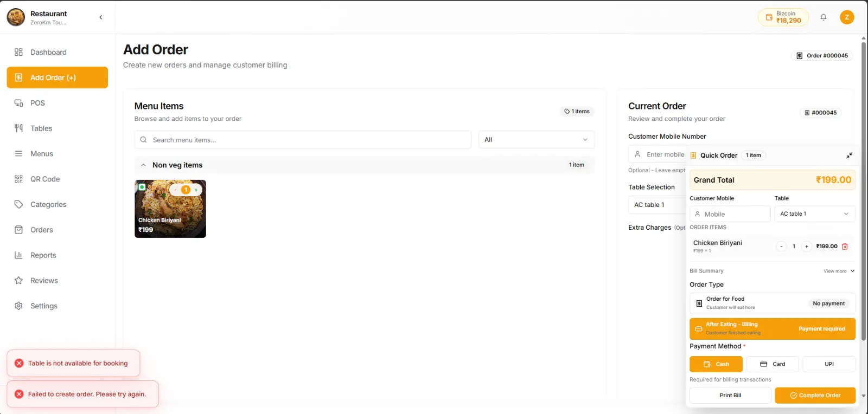Collapse the sidebar with the chevron arrow

(x=101, y=17)
